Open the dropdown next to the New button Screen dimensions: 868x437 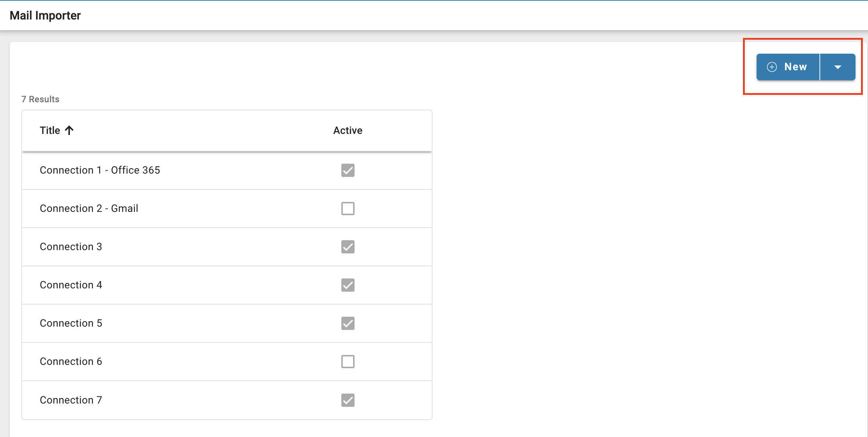[838, 67]
